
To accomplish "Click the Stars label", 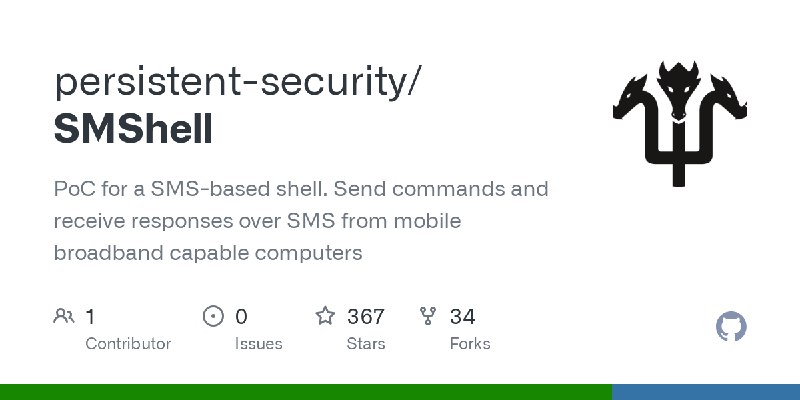I will (x=366, y=344).
